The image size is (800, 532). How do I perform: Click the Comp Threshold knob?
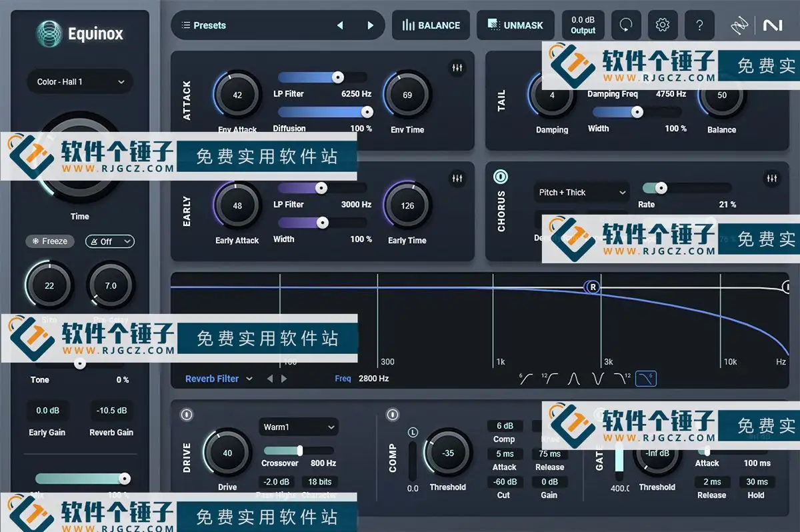[x=448, y=453]
